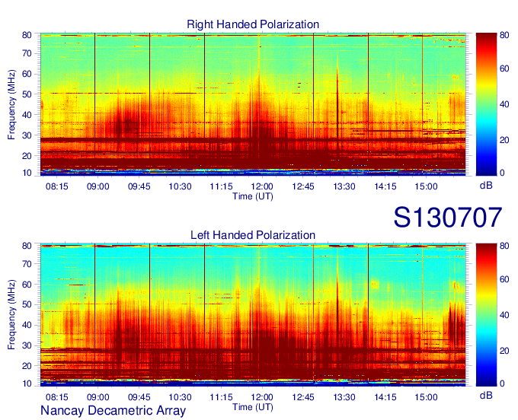
Task: Click the "13:30" time tick under Right Handed plot
Action: pos(344,186)
